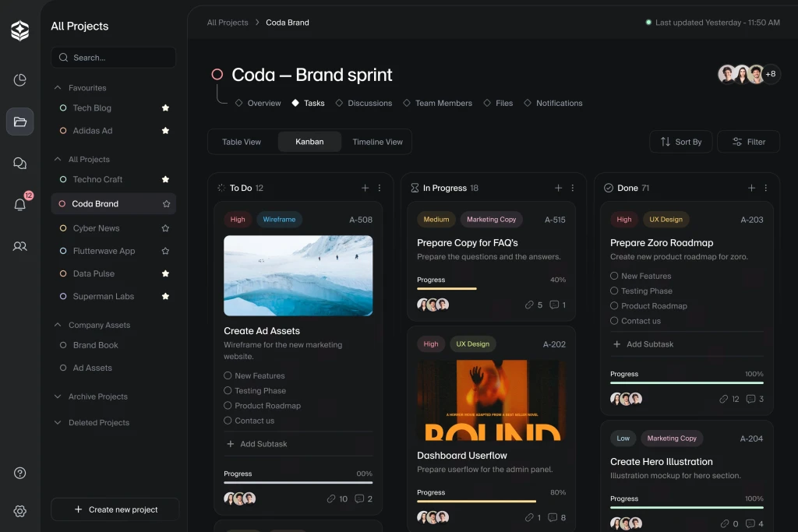This screenshot has height=532, width=798.
Task: Open the project Notifications tab
Action: click(553, 103)
